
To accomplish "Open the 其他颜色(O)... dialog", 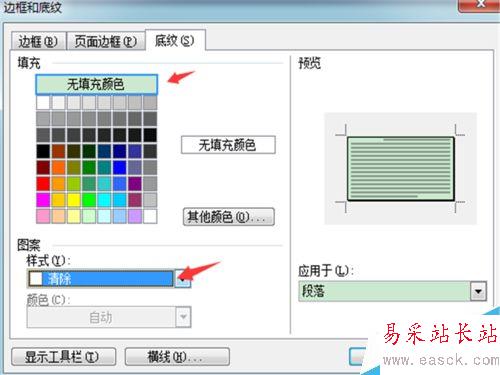I will [x=229, y=217].
